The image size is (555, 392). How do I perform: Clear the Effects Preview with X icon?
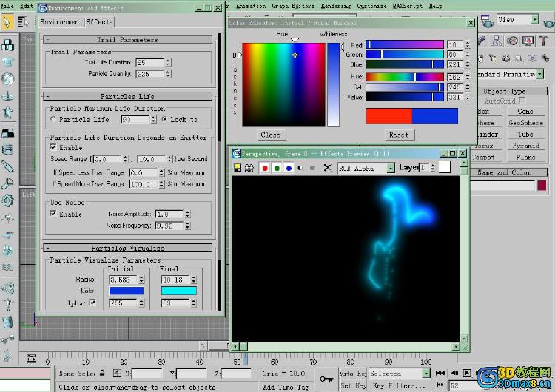point(327,168)
